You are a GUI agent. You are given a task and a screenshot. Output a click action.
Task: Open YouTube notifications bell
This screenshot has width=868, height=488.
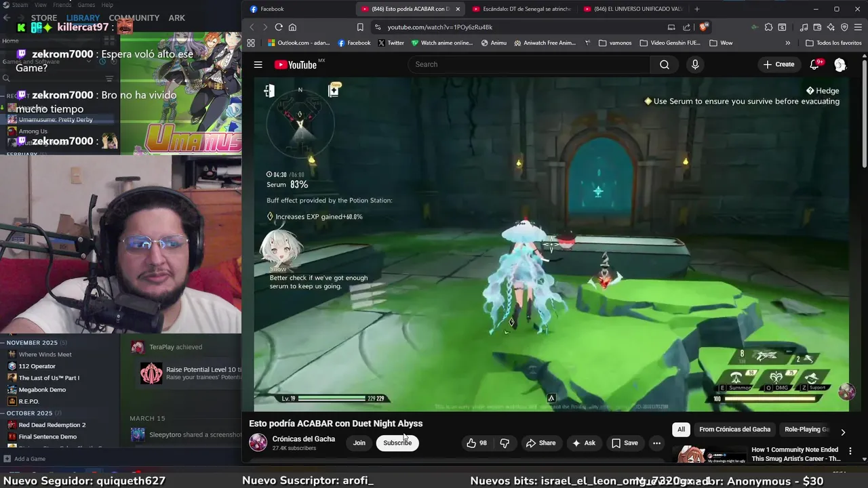(x=815, y=64)
